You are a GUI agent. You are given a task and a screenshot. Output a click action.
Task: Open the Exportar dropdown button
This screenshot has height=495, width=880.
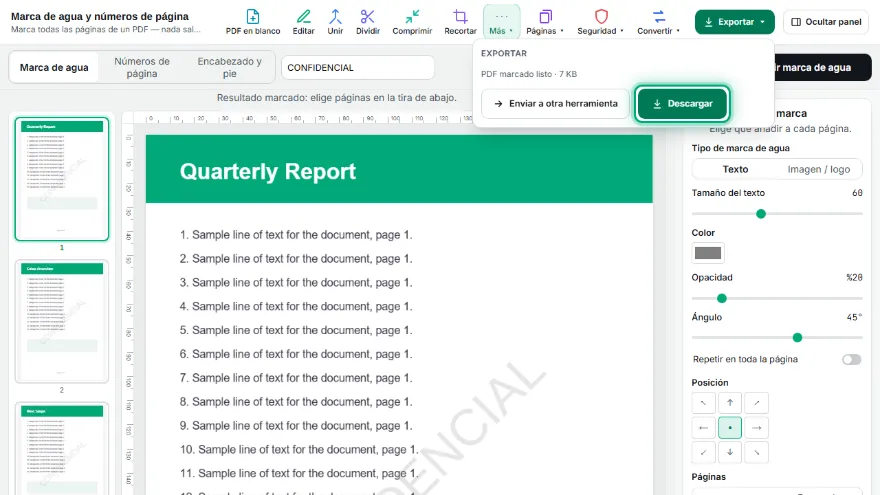tap(734, 22)
